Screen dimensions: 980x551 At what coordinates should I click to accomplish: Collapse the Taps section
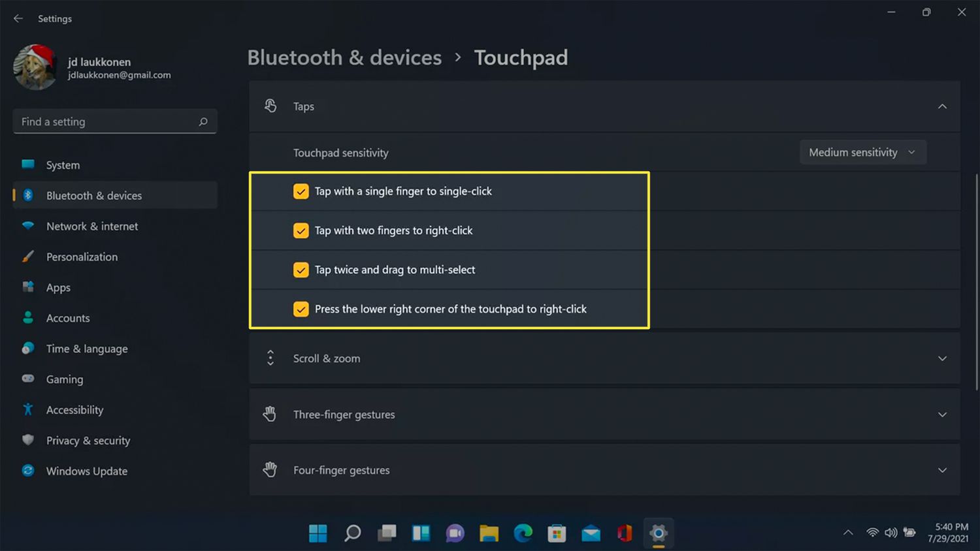point(941,106)
